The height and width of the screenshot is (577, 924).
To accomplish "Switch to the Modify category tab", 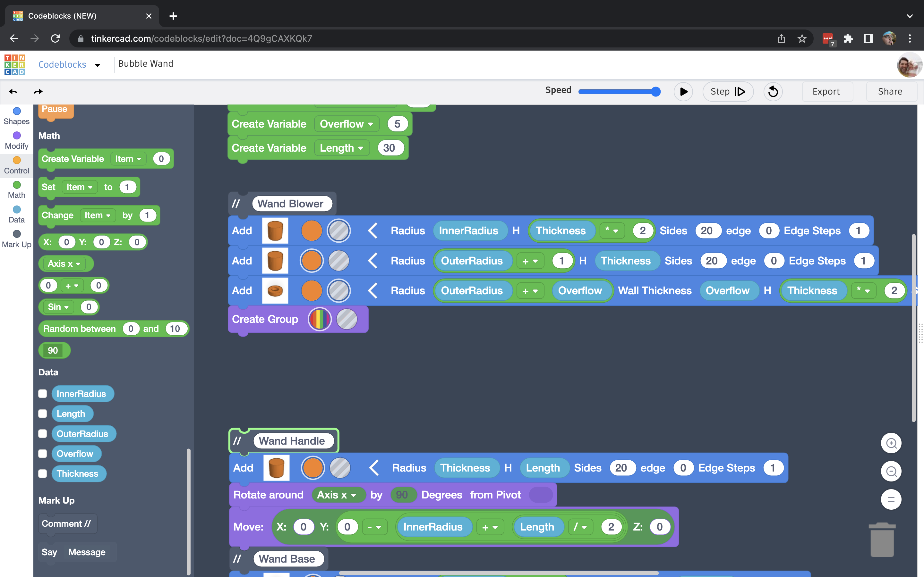I will (x=16, y=141).
